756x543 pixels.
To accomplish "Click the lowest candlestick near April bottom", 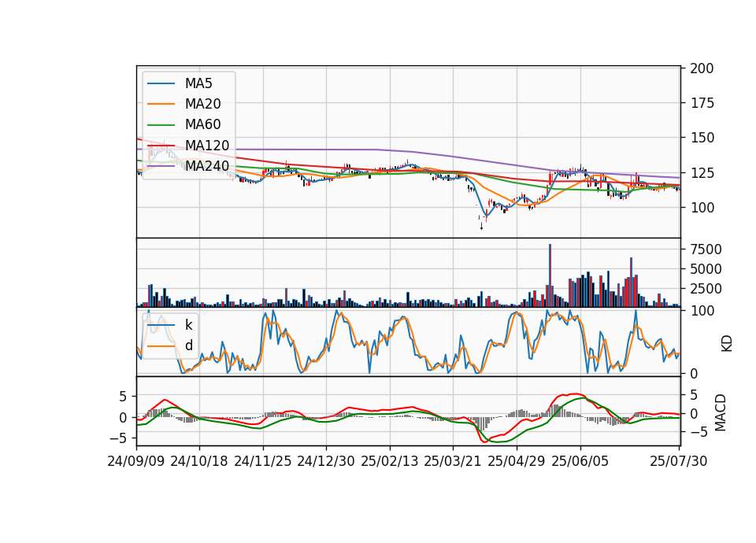I will pos(481,224).
